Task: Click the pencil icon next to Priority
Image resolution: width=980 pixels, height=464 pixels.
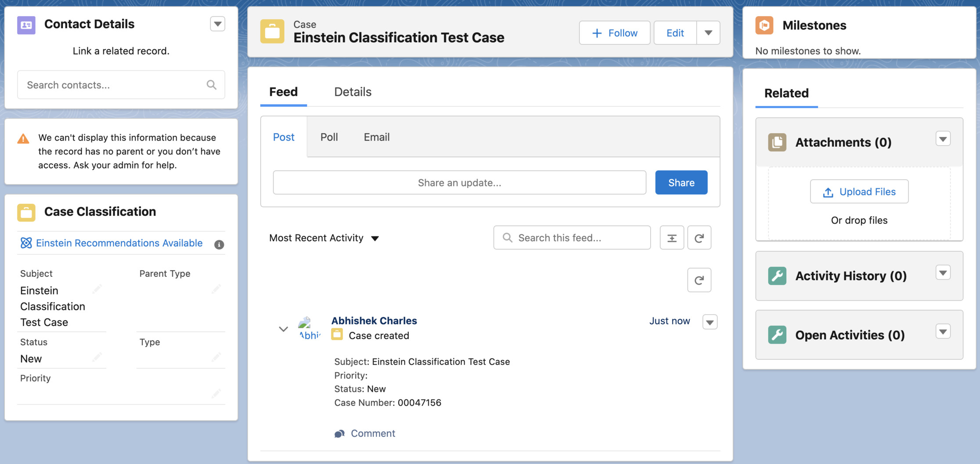Action: [x=216, y=393]
